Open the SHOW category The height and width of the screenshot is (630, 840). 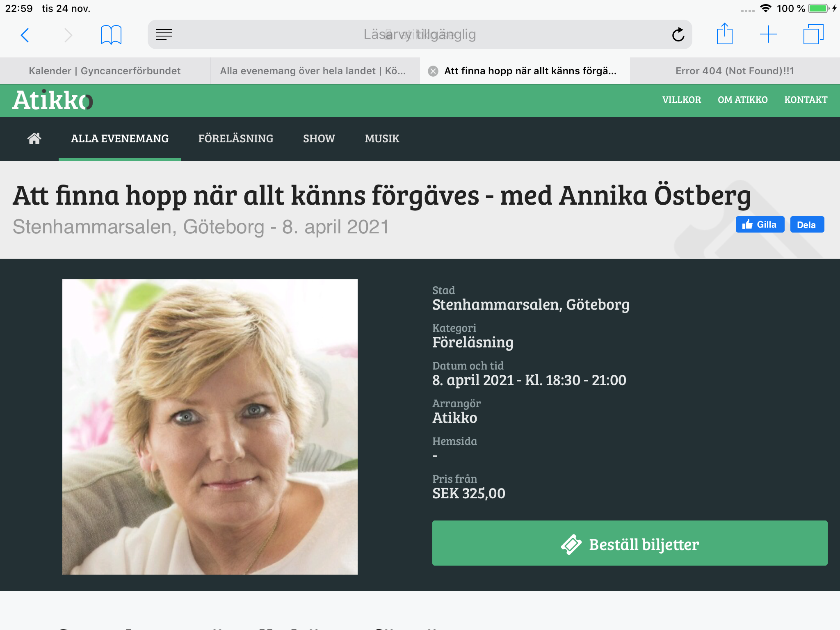point(319,139)
